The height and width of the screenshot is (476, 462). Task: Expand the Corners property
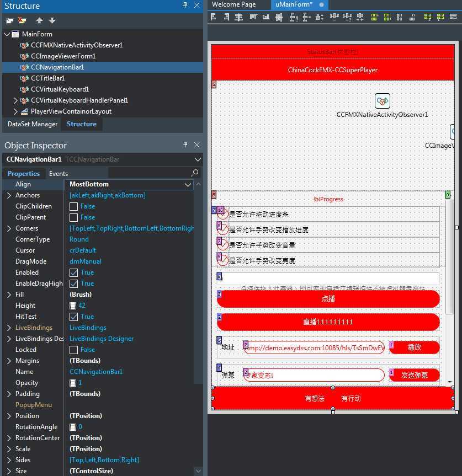pos(9,228)
